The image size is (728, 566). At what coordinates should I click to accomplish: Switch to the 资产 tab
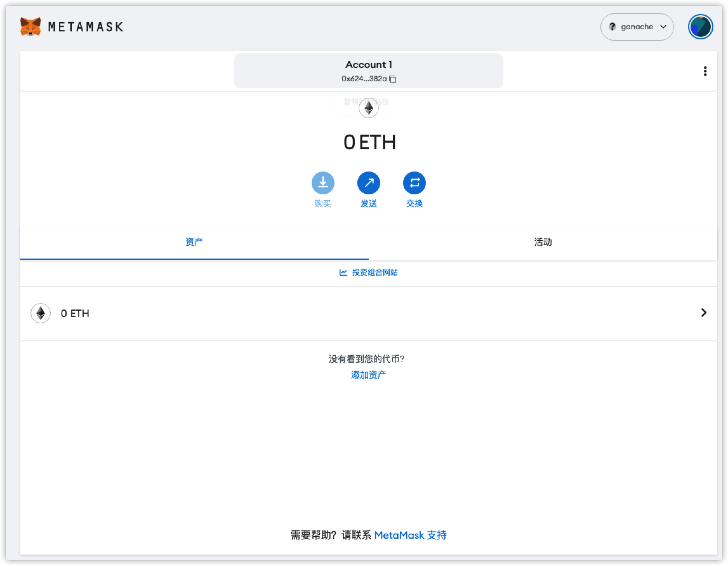coord(194,242)
